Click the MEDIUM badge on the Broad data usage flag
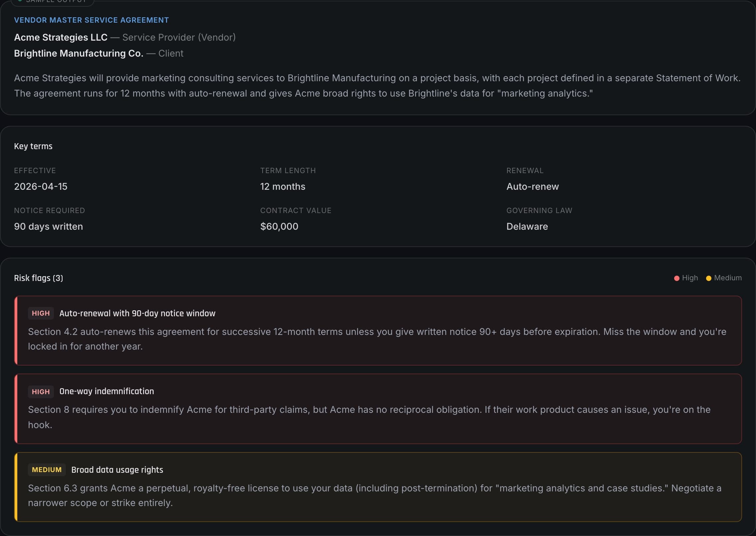The image size is (756, 536). click(x=47, y=470)
